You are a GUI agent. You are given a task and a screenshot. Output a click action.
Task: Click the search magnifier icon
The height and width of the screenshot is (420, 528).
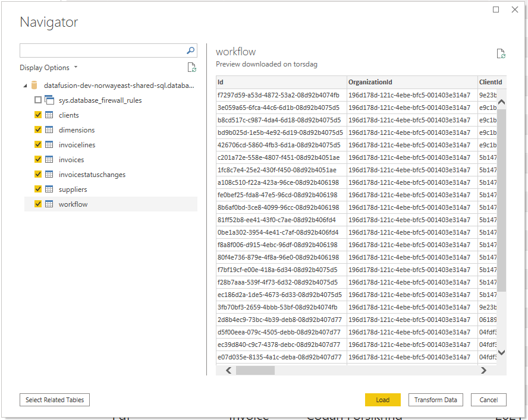[191, 50]
